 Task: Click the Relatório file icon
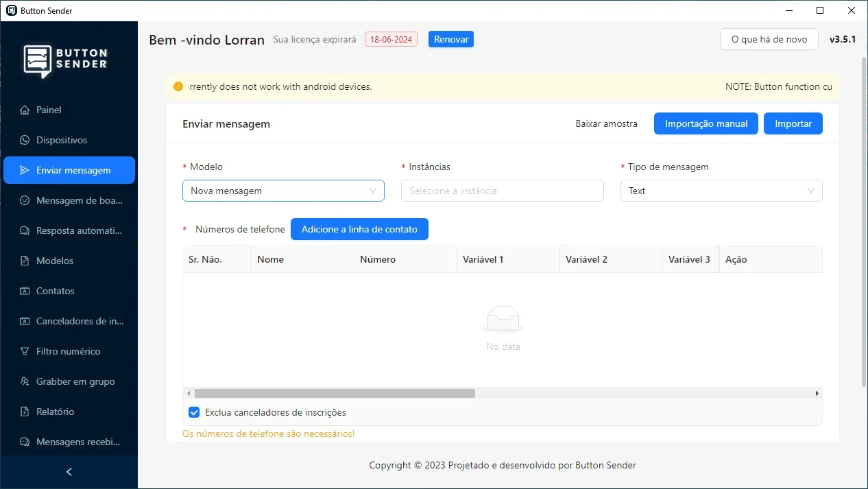click(25, 412)
